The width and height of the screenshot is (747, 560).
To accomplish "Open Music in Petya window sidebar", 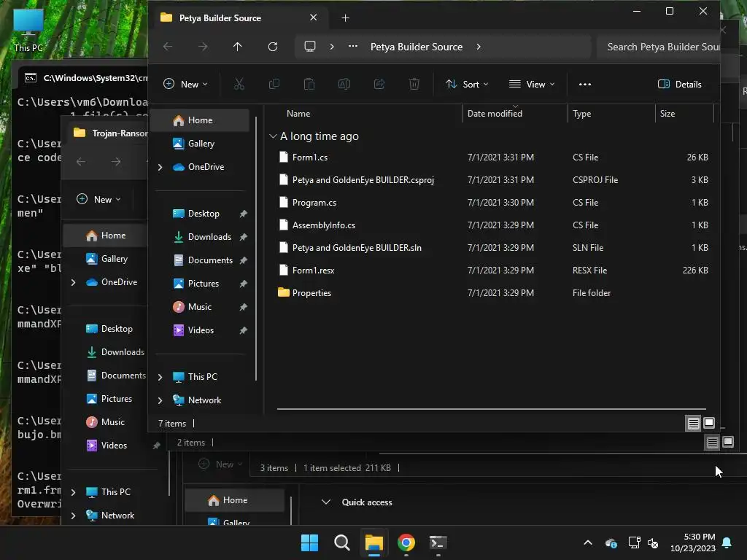I will pos(200,307).
